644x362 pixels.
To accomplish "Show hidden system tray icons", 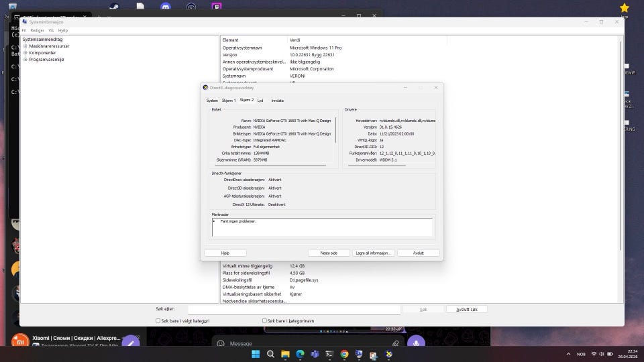I will (568, 354).
